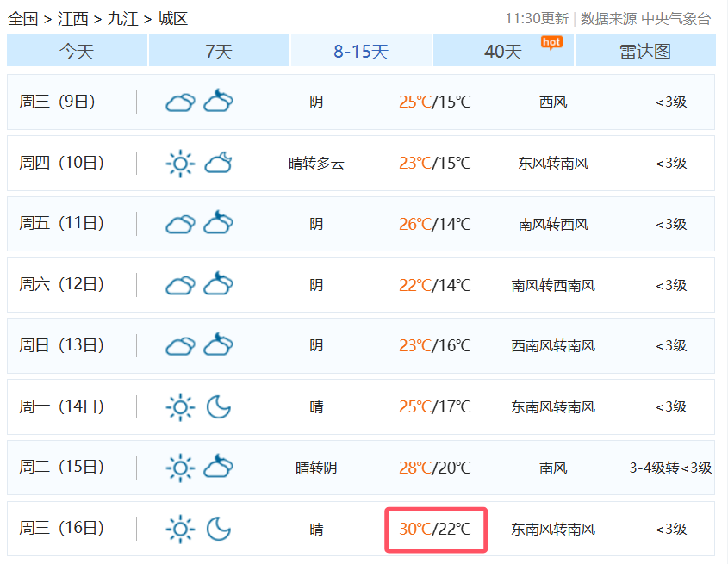Click night crescent moon icon for 周一 (14日)
Image resolution: width=728 pixels, height=564 pixels.
(x=218, y=406)
